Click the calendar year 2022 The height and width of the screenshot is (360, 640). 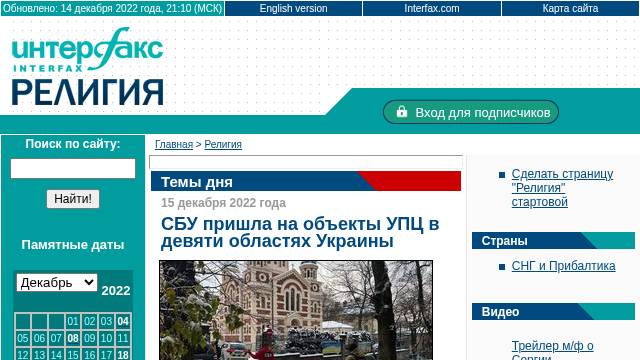pyautogui.click(x=116, y=291)
